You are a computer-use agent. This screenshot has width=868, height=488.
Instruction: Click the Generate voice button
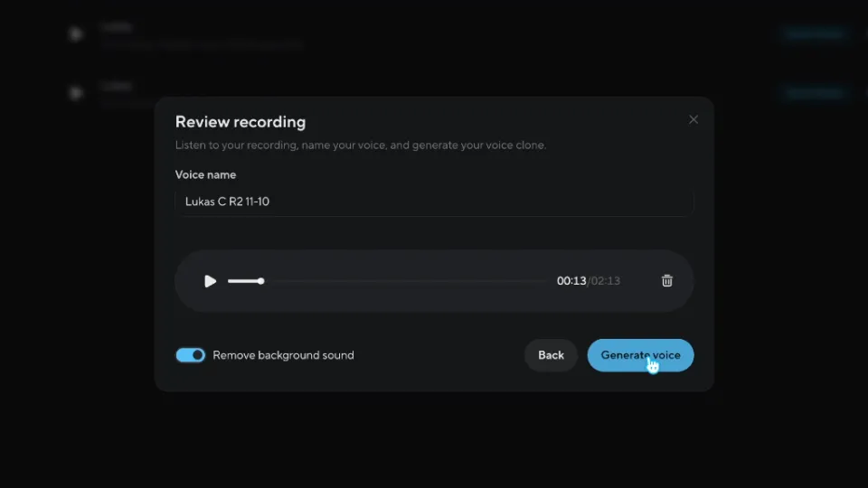(x=640, y=355)
